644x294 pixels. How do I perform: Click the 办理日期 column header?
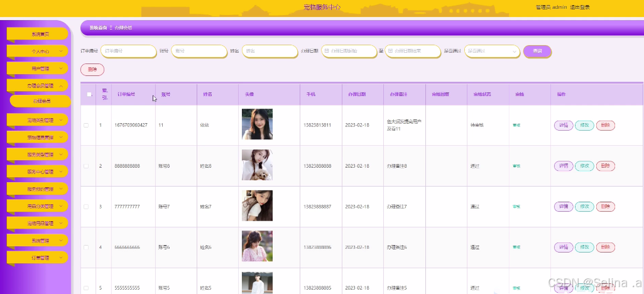(357, 94)
